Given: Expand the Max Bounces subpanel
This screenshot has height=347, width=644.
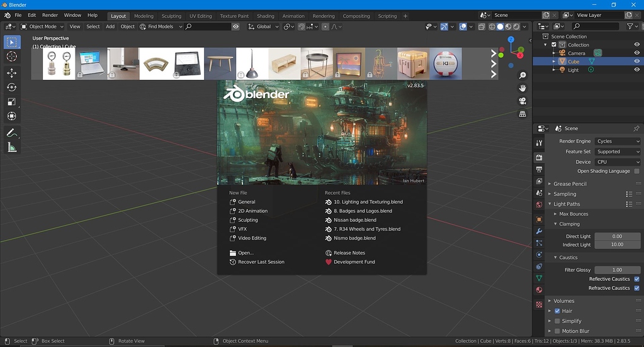Looking at the screenshot, I should [x=573, y=214].
